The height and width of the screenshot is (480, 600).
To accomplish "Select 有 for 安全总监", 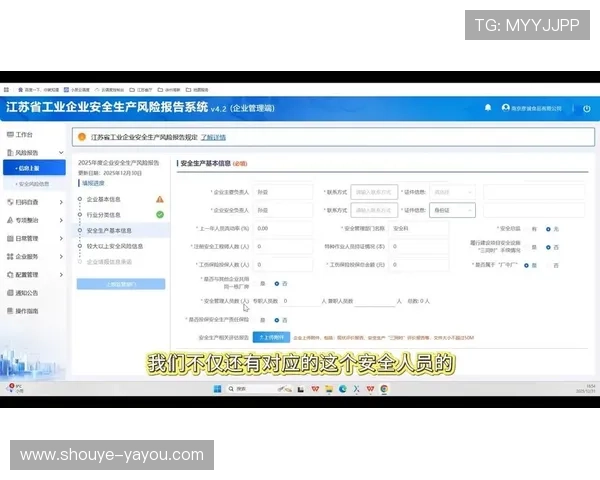I will 531,229.
